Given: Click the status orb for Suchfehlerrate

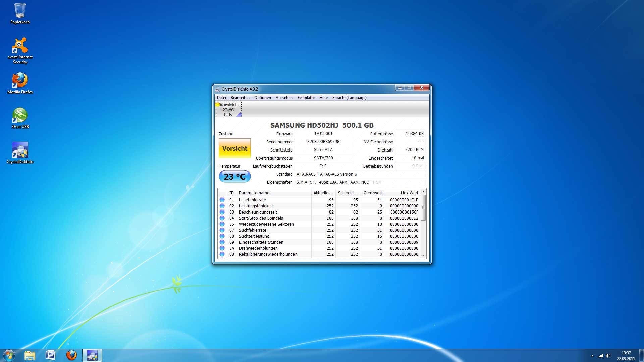Looking at the screenshot, I should [222, 230].
